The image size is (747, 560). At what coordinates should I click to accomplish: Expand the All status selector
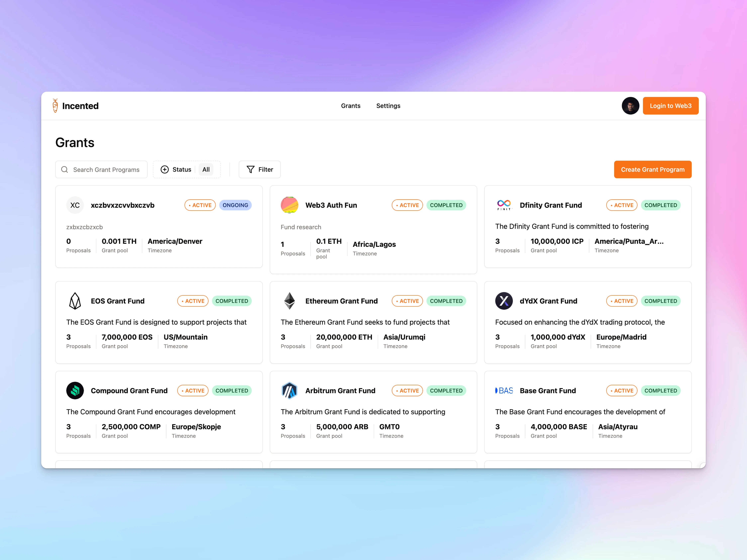pyautogui.click(x=207, y=169)
